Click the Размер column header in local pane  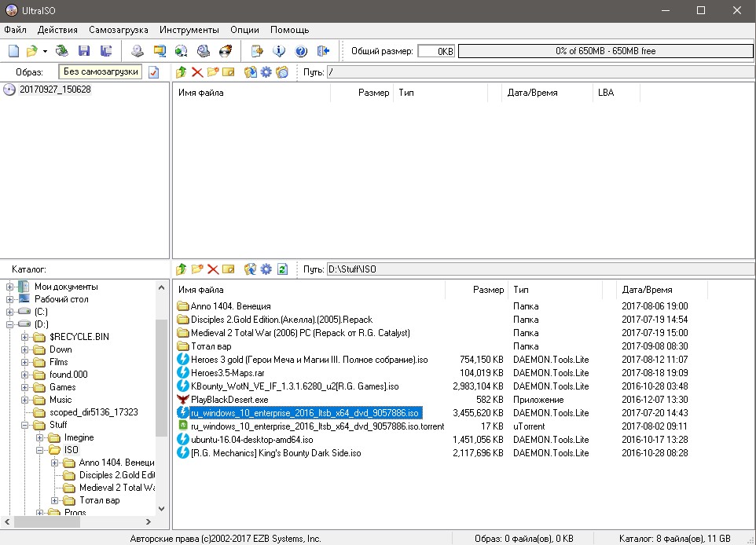click(x=476, y=290)
